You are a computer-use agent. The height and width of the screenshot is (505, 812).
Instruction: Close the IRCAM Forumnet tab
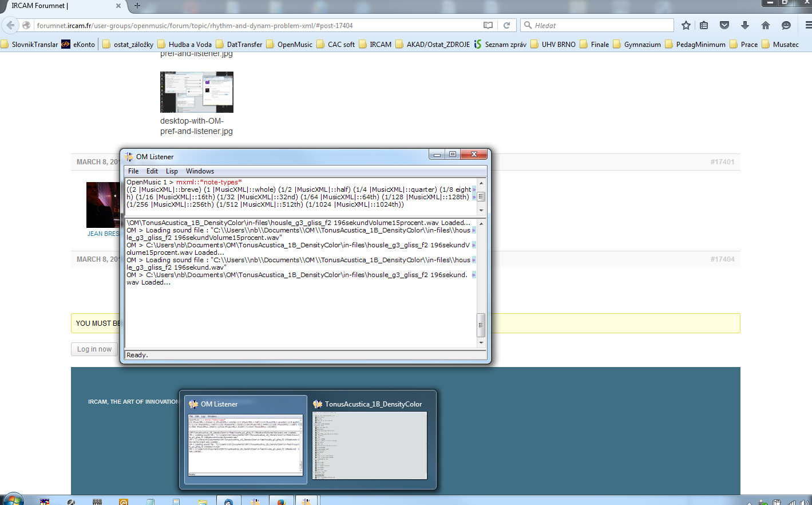tap(118, 6)
